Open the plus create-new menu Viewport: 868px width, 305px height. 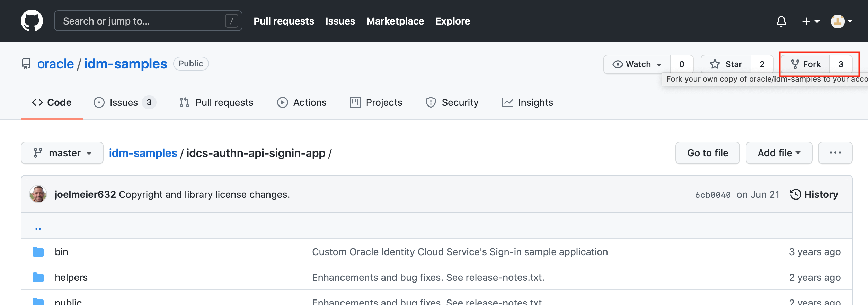pos(810,21)
